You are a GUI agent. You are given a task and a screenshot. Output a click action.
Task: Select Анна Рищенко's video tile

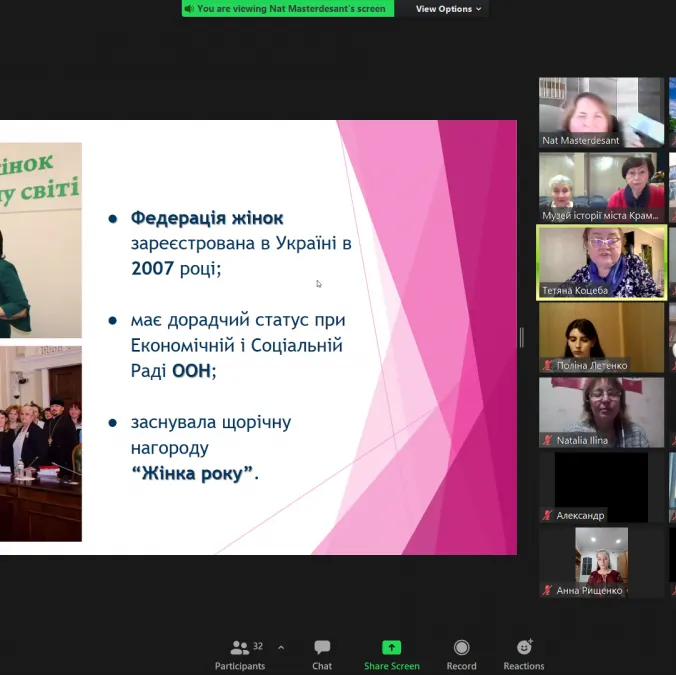click(x=601, y=562)
